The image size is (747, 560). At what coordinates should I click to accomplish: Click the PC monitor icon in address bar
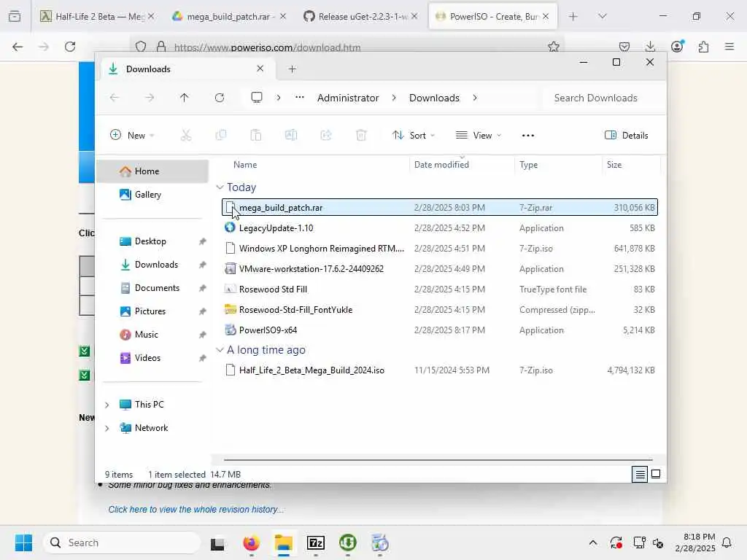coord(257,98)
